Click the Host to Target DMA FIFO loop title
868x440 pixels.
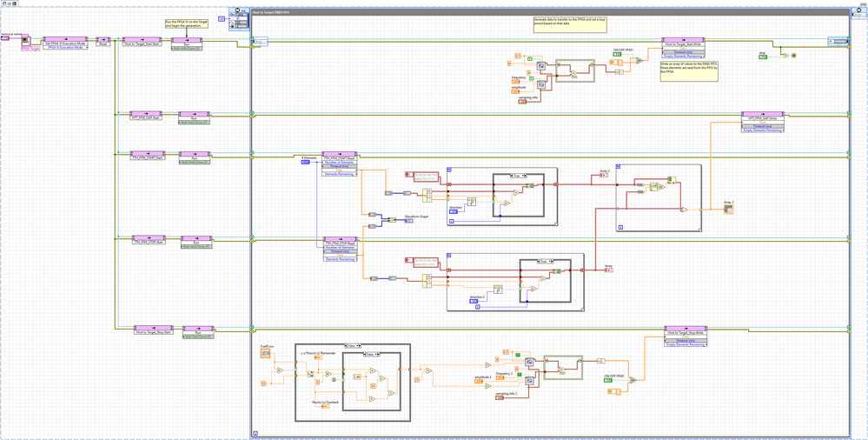point(270,11)
